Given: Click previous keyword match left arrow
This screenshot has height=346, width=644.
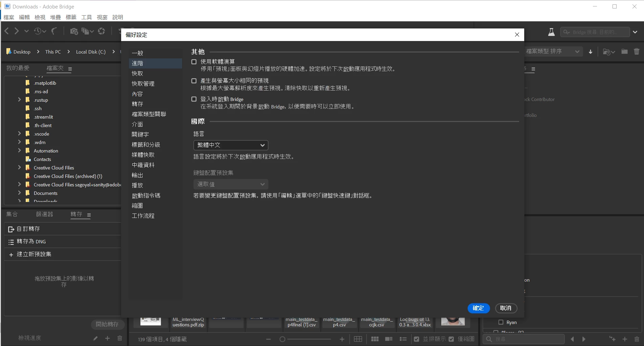Looking at the screenshot, I should [572, 339].
